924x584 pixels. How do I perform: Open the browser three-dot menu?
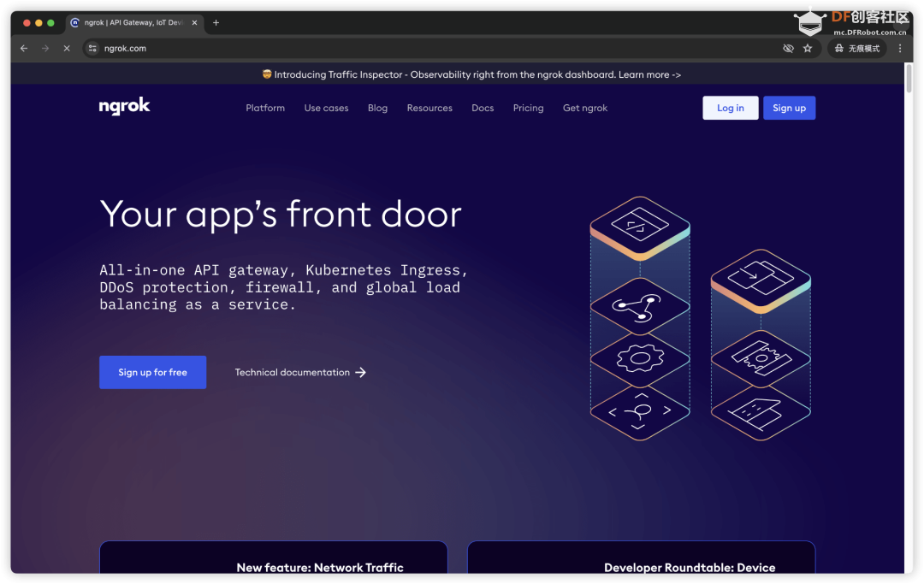point(900,48)
